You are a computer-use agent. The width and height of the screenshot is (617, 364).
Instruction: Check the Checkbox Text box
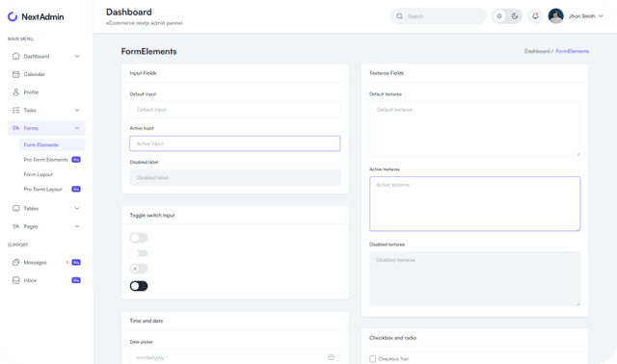click(373, 359)
